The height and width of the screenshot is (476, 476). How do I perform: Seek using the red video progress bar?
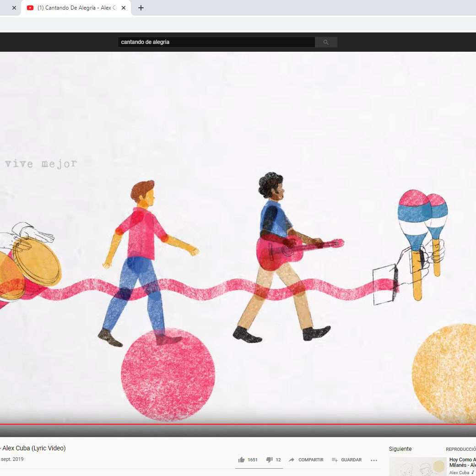pyautogui.click(x=238, y=424)
